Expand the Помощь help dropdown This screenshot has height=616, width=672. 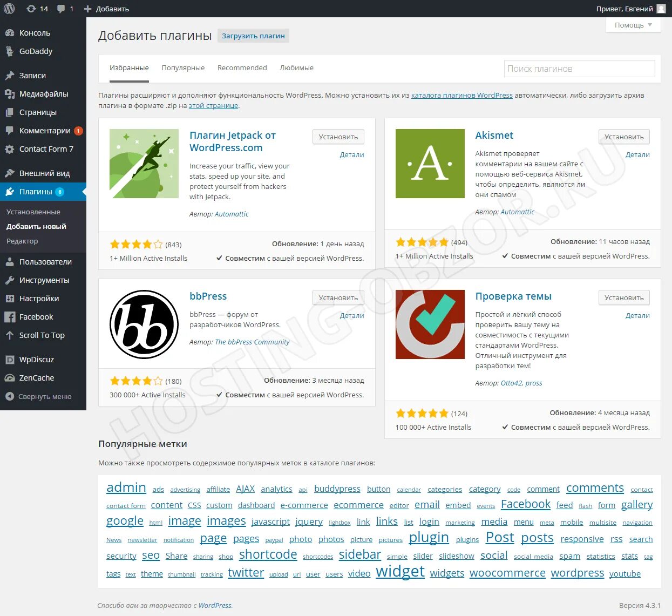pyautogui.click(x=634, y=25)
